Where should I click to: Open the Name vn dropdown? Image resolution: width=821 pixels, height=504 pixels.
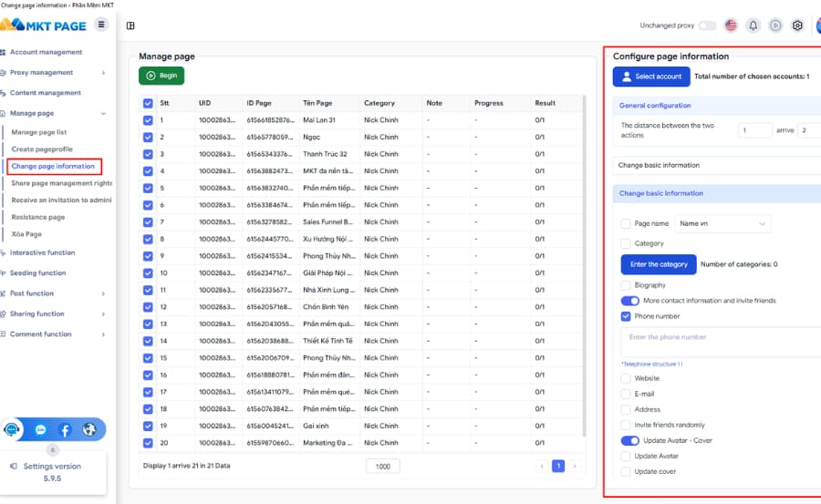pyautogui.click(x=722, y=223)
